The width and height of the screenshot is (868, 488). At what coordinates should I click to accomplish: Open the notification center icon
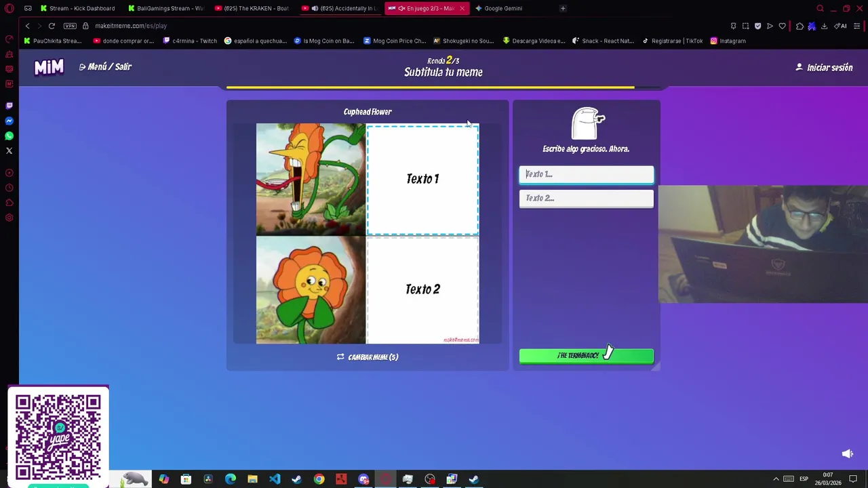coord(853,479)
